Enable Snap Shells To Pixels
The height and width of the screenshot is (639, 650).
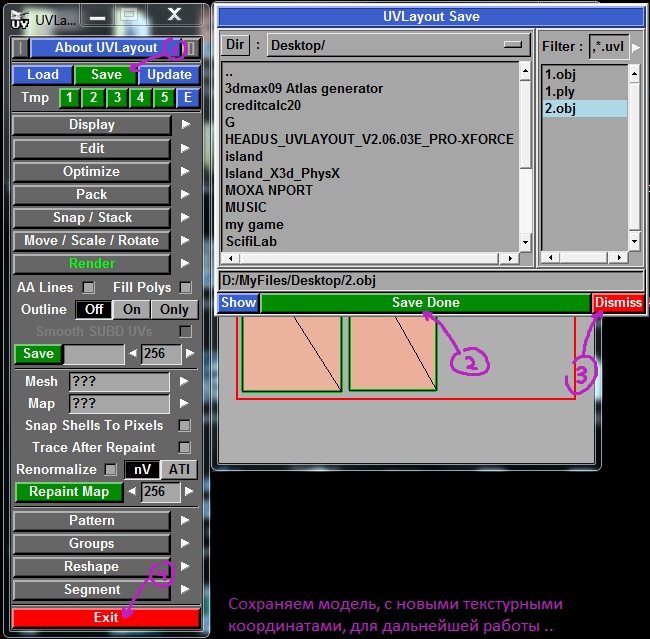click(184, 426)
